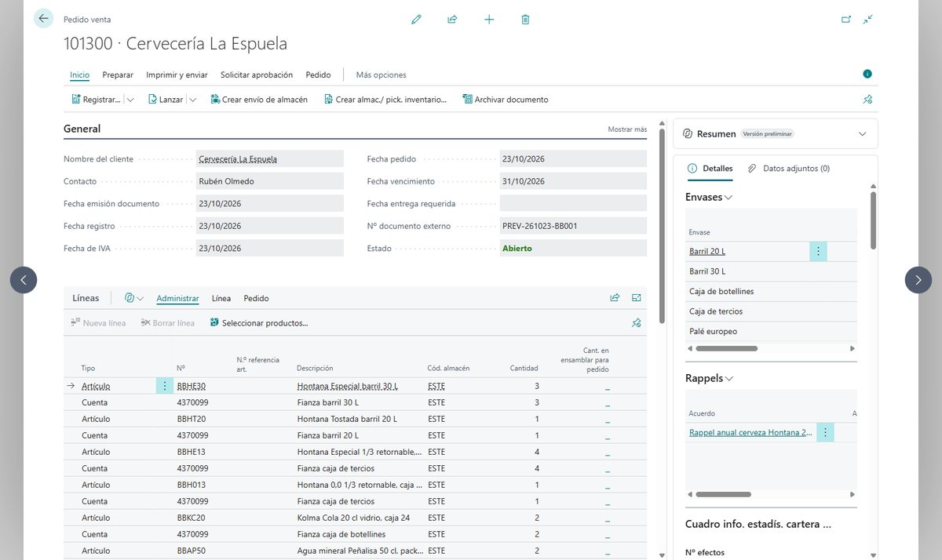Pin the action bar icon
The image size is (942, 560).
point(867,100)
